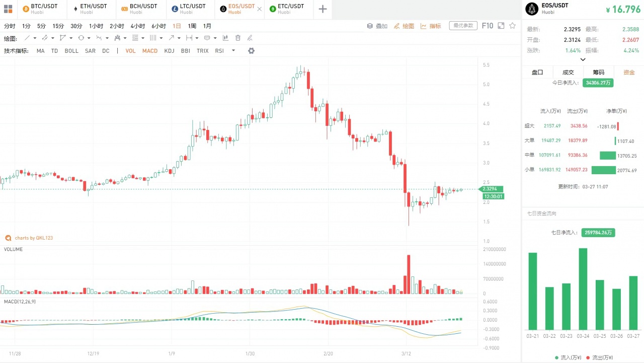This screenshot has height=363, width=644.
Task: Expand price details chevron below 涨跌
Action: click(583, 59)
